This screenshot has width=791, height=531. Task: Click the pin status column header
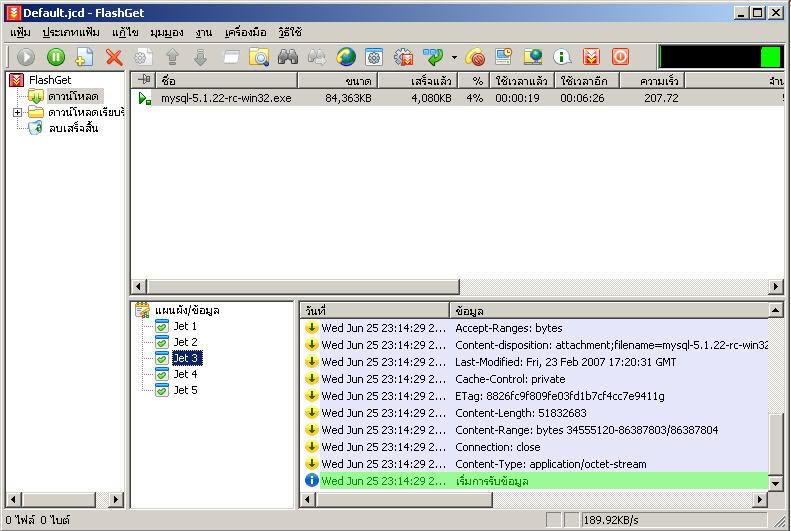click(144, 81)
